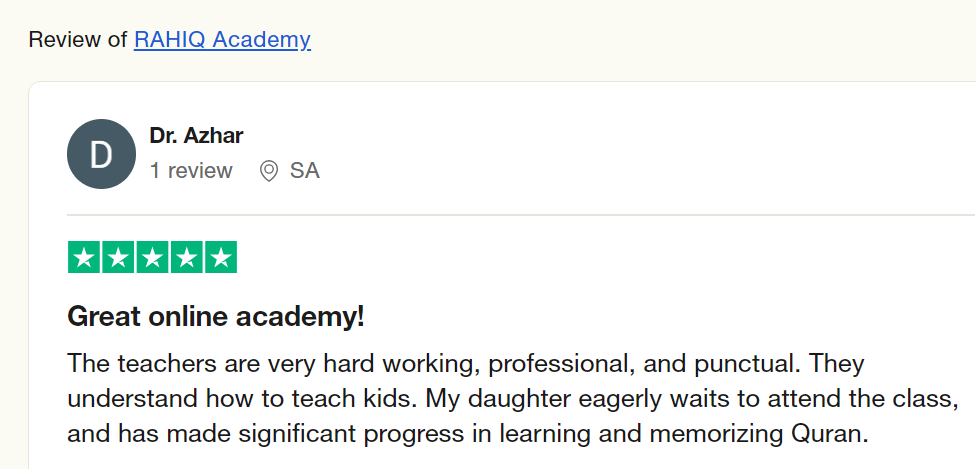Click the "SA" country label
976x469 pixels.
[x=305, y=171]
